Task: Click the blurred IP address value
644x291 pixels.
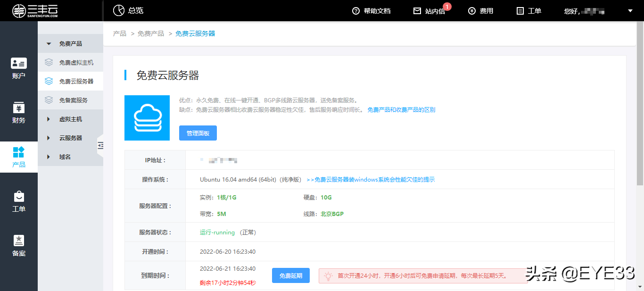Action: click(x=219, y=160)
